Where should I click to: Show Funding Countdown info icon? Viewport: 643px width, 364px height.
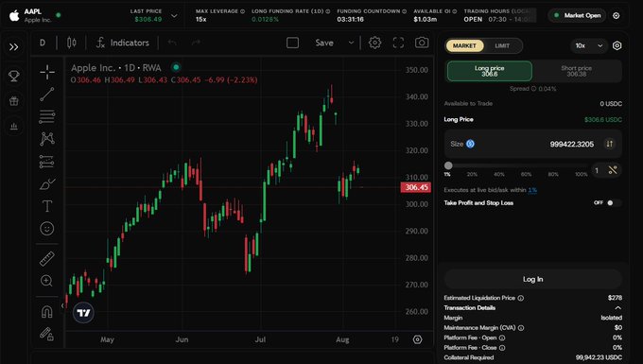pyautogui.click(x=405, y=11)
